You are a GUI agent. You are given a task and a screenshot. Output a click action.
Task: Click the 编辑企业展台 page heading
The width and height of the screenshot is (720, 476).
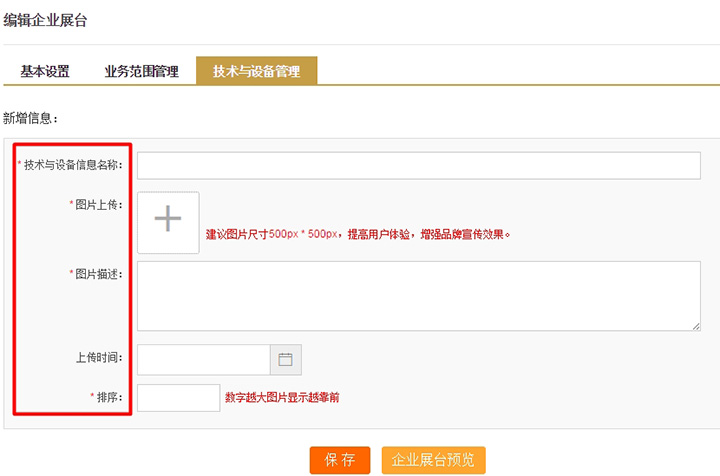click(x=45, y=20)
